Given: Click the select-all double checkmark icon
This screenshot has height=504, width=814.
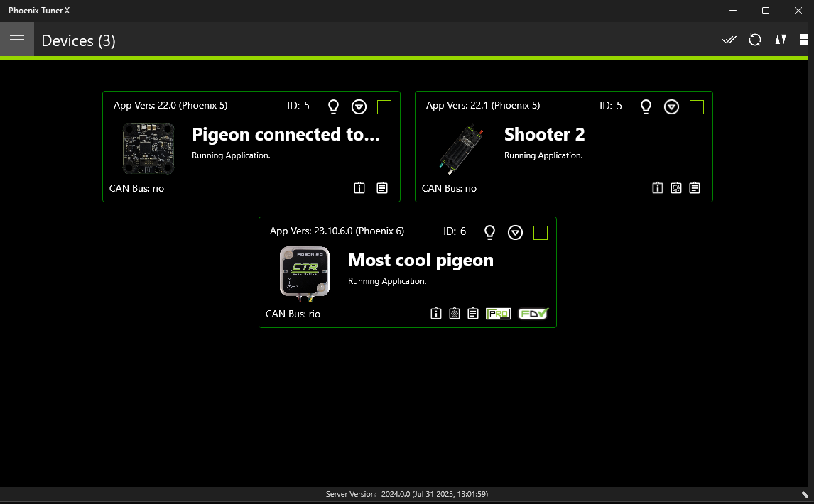Looking at the screenshot, I should (x=729, y=40).
